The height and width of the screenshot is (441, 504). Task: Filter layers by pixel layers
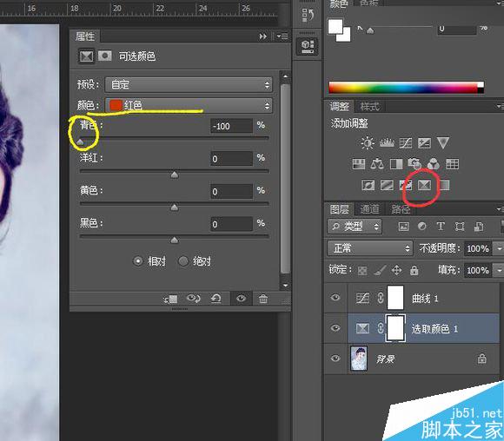[404, 227]
